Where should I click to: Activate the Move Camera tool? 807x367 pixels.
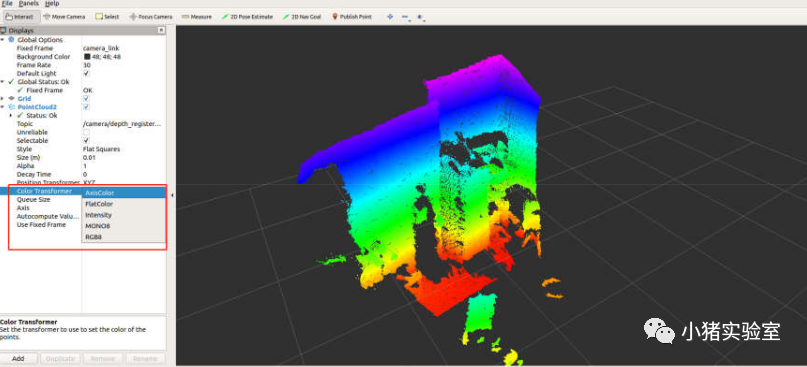(x=65, y=16)
